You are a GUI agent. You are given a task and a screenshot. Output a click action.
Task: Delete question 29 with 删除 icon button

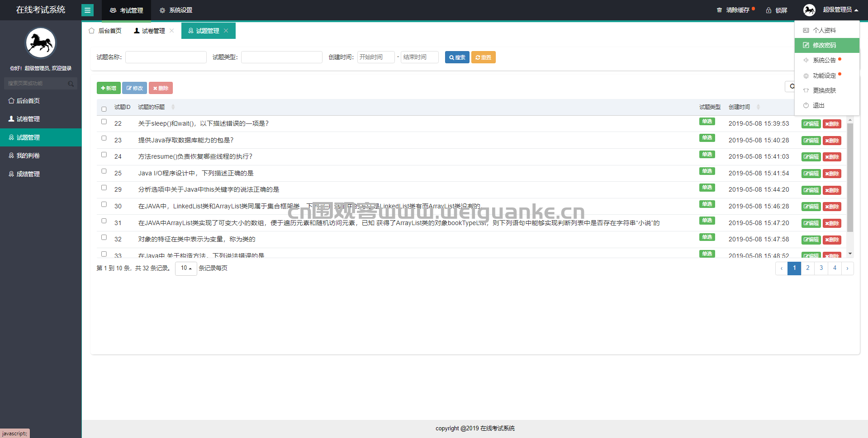[832, 190]
